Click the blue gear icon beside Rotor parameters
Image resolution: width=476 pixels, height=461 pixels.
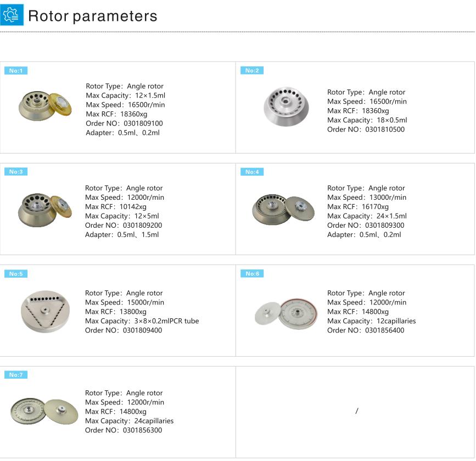[x=12, y=15]
